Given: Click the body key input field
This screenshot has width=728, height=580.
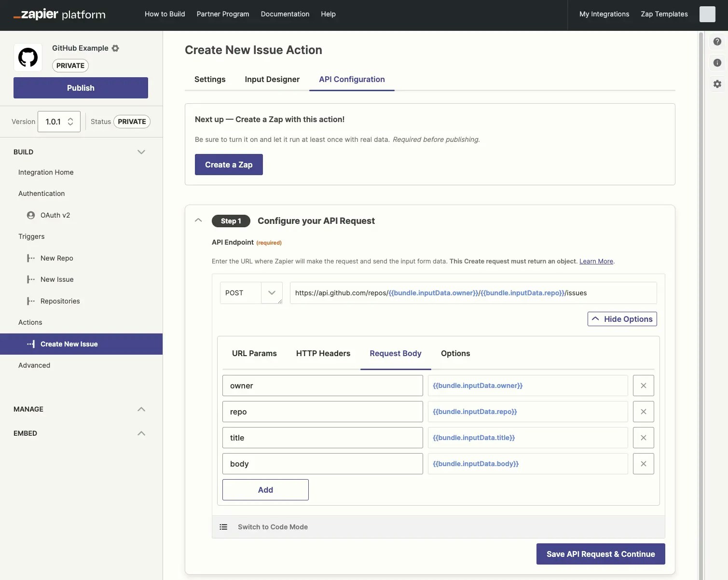Looking at the screenshot, I should (323, 464).
